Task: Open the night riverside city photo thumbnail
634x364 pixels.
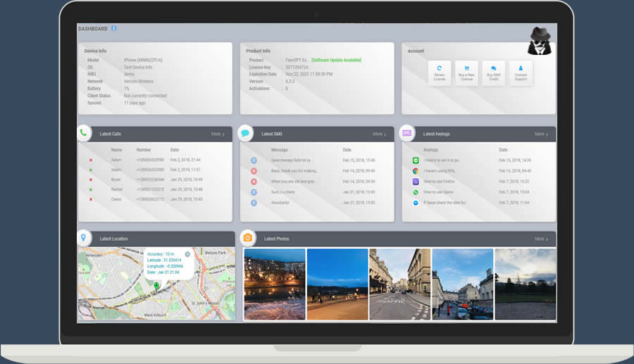Action: 275,284
